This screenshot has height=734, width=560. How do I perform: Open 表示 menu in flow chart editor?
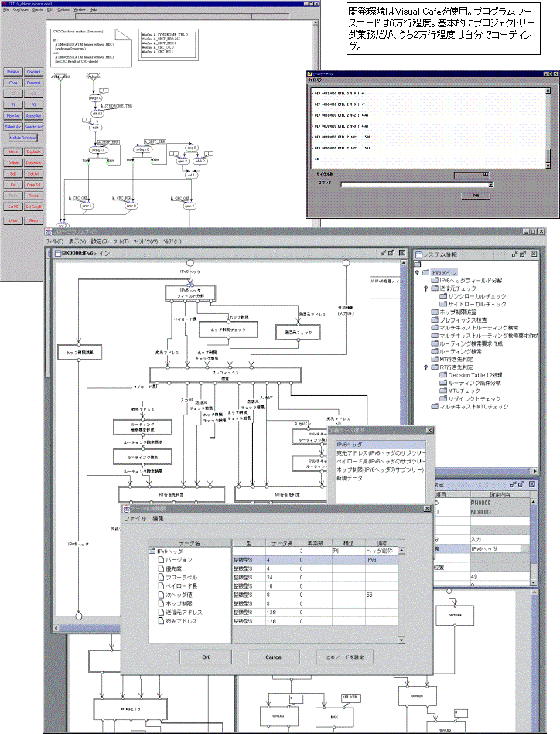pos(77,241)
